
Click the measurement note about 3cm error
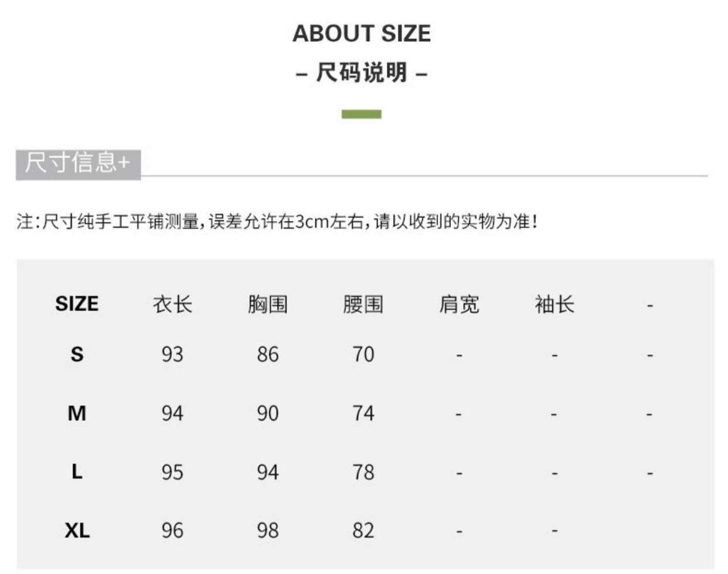click(277, 222)
